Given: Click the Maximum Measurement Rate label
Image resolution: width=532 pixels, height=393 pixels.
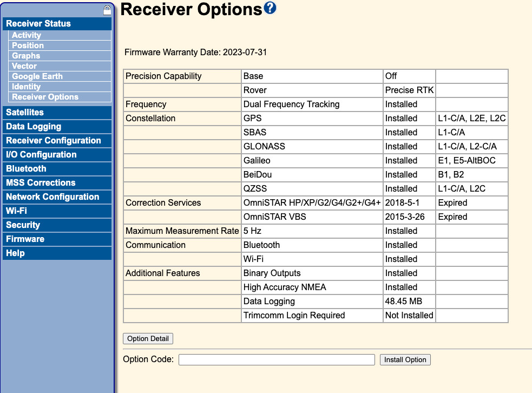Looking at the screenshot, I should tap(182, 231).
